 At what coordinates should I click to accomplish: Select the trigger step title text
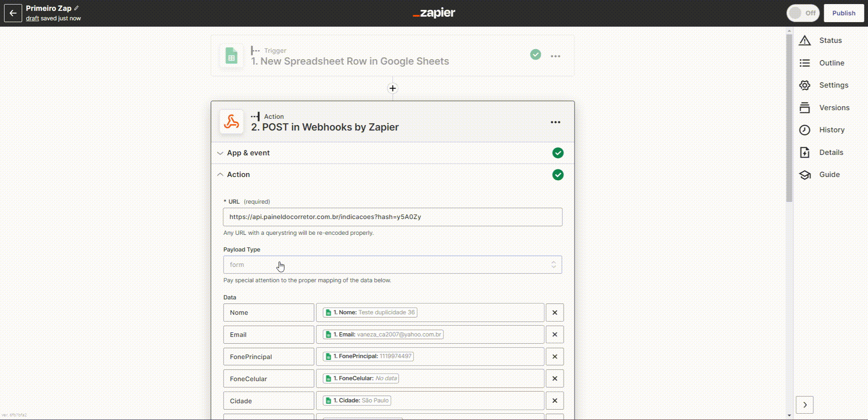tap(350, 61)
